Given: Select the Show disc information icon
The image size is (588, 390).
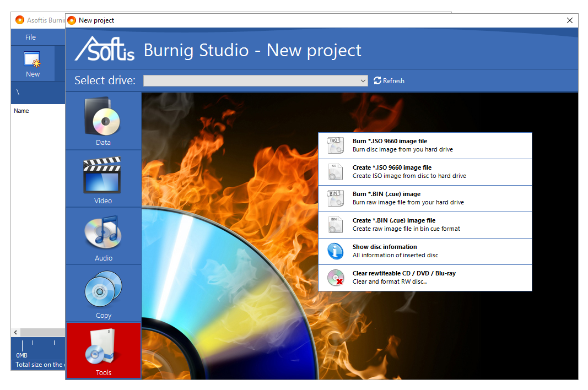Looking at the screenshot, I should (x=335, y=251).
